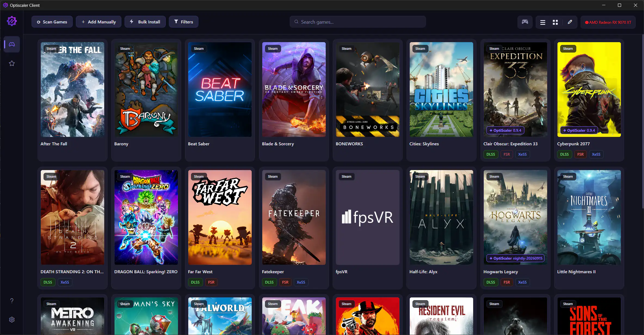Viewport: 644px width, 335px height.
Task: Open After The Fall game cover
Action: [x=72, y=89]
